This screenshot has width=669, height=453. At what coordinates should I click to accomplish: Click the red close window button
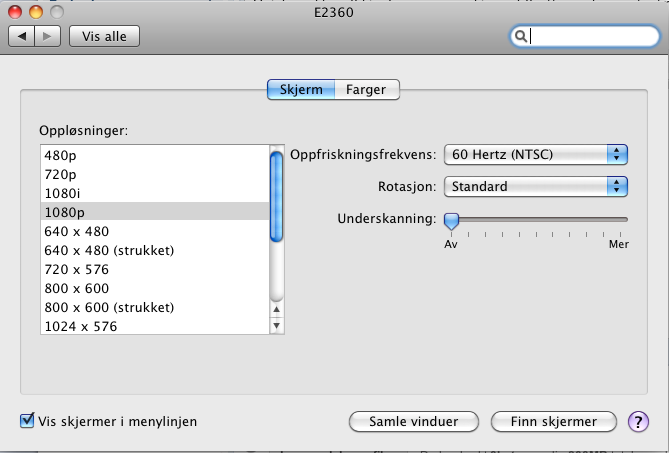click(15, 12)
